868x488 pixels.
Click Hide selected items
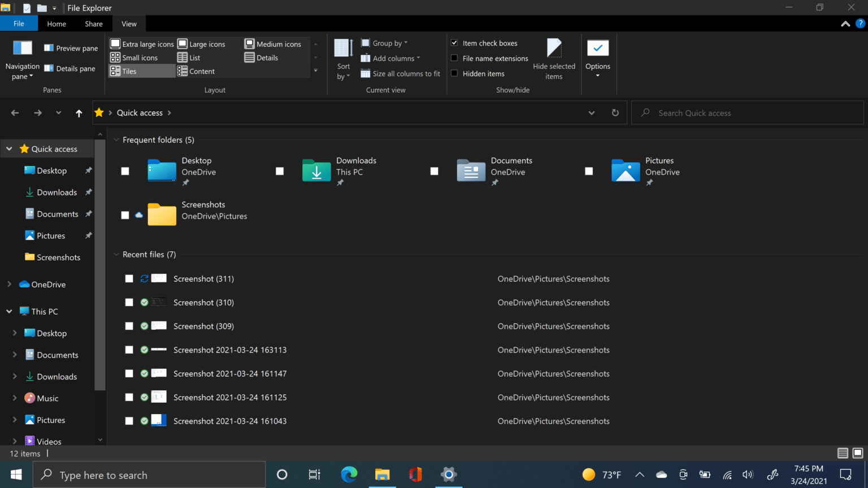554,59
